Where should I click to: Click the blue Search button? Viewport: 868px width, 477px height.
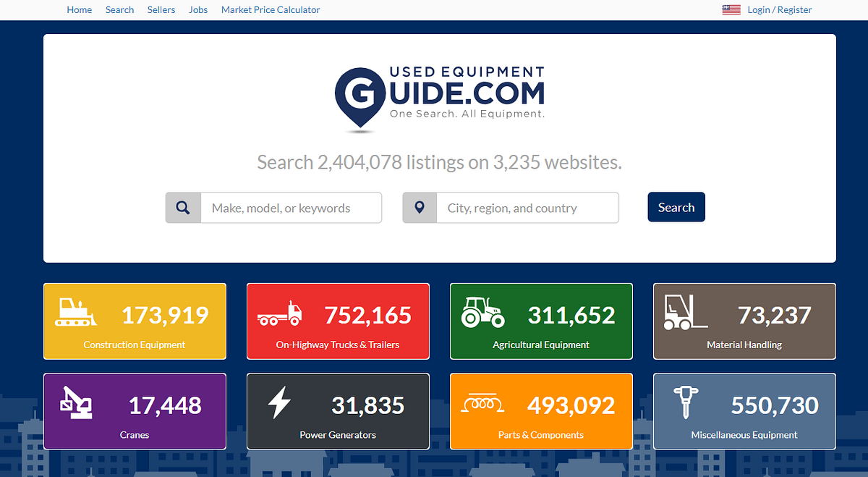pos(676,207)
